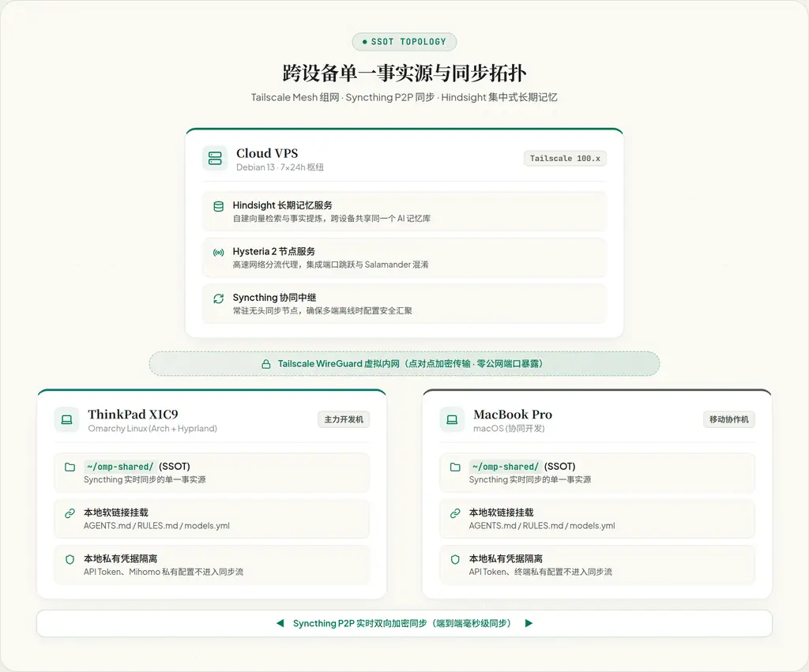Click the 常驻无头同步节点 description
Image resolution: width=809 pixels, height=672 pixels.
(322, 310)
